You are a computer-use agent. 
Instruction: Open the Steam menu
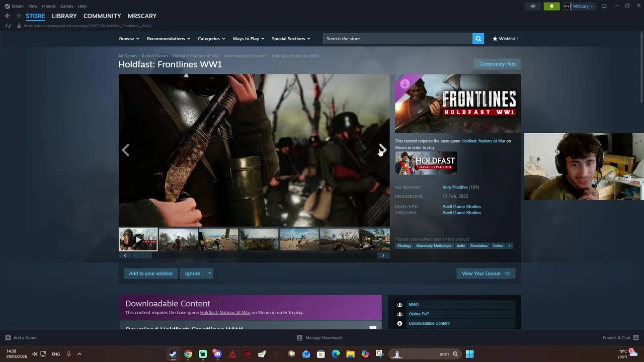click(14, 6)
